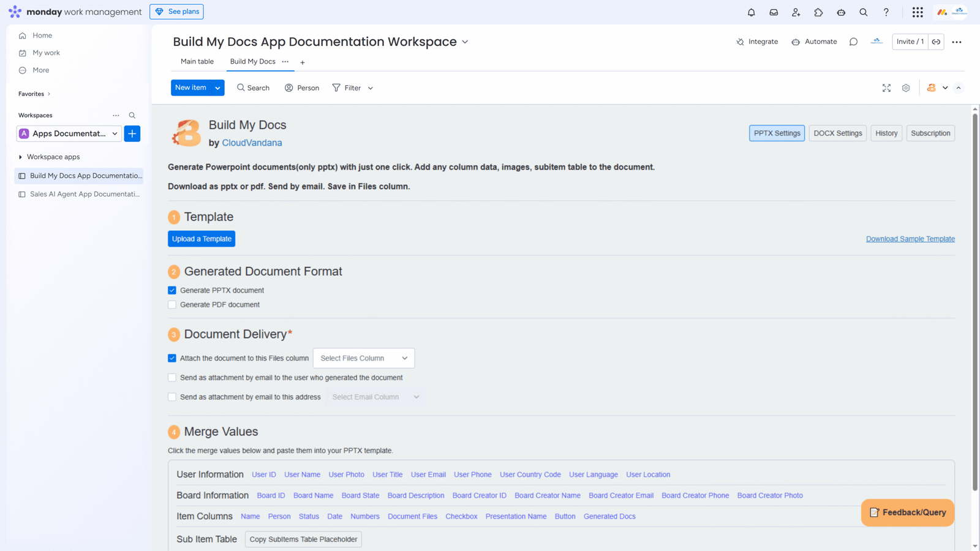Check send by email to generating user
The height and width of the screenshot is (551, 980).
(172, 378)
